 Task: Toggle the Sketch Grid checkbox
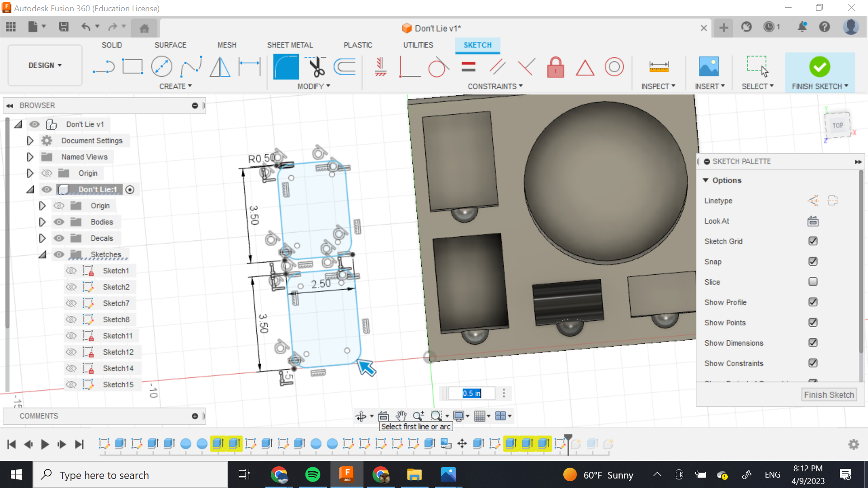point(813,241)
